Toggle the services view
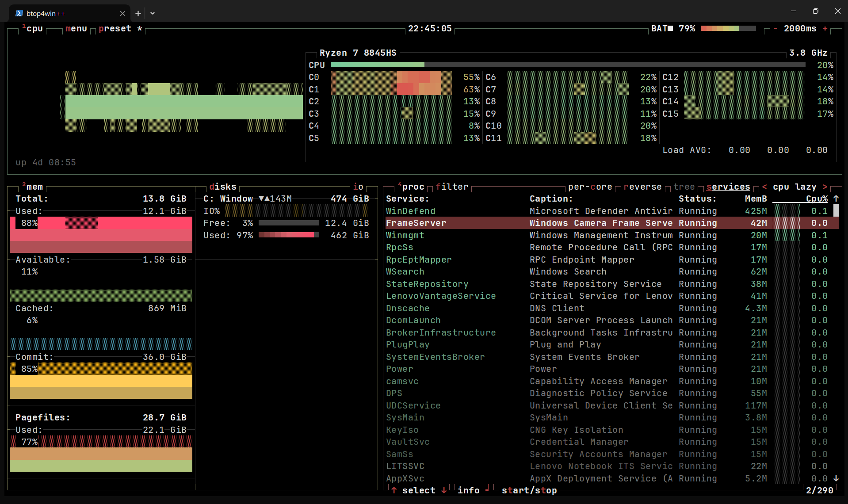This screenshot has width=848, height=504. (x=728, y=187)
